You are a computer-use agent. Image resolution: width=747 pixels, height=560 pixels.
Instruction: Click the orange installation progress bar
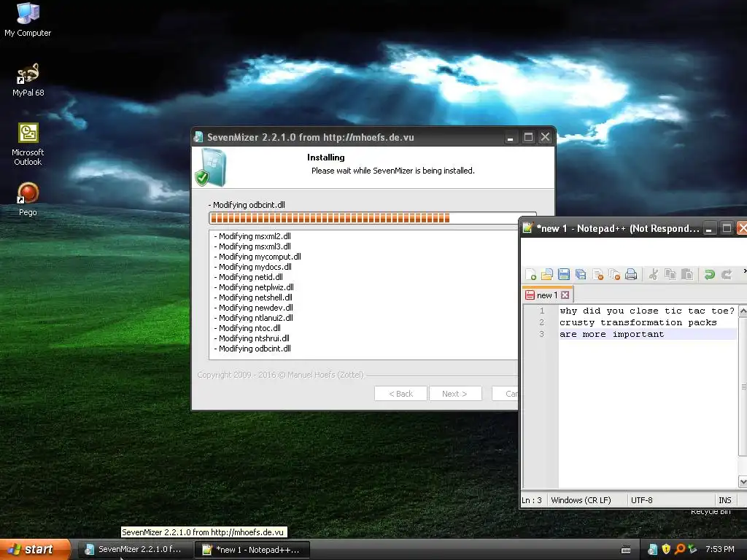tap(373, 218)
